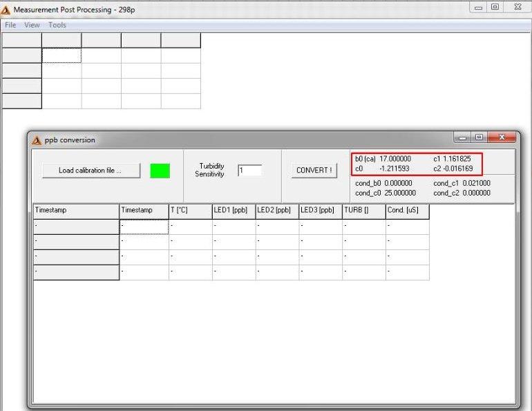Click the TURB [] column header
532x411 pixels.
pos(363,210)
